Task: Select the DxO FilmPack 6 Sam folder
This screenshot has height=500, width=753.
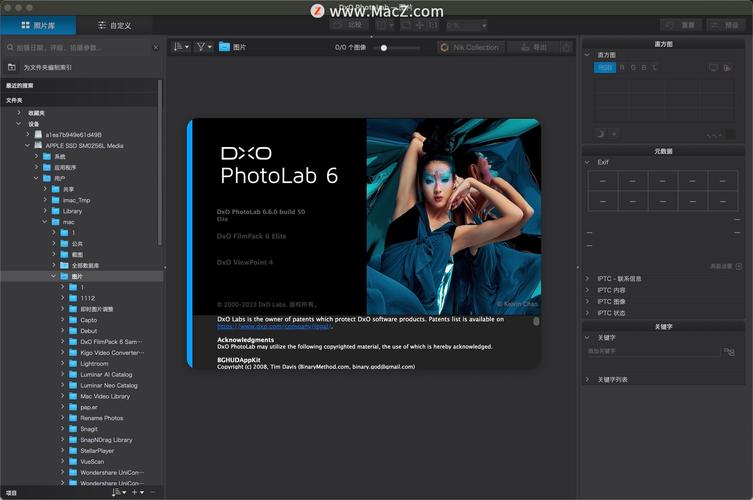Action: (x=111, y=341)
